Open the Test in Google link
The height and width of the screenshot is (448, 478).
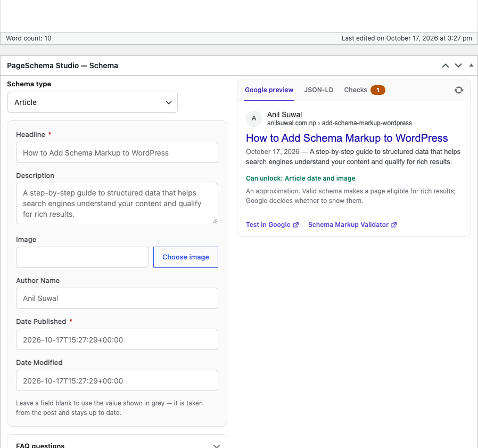click(272, 225)
